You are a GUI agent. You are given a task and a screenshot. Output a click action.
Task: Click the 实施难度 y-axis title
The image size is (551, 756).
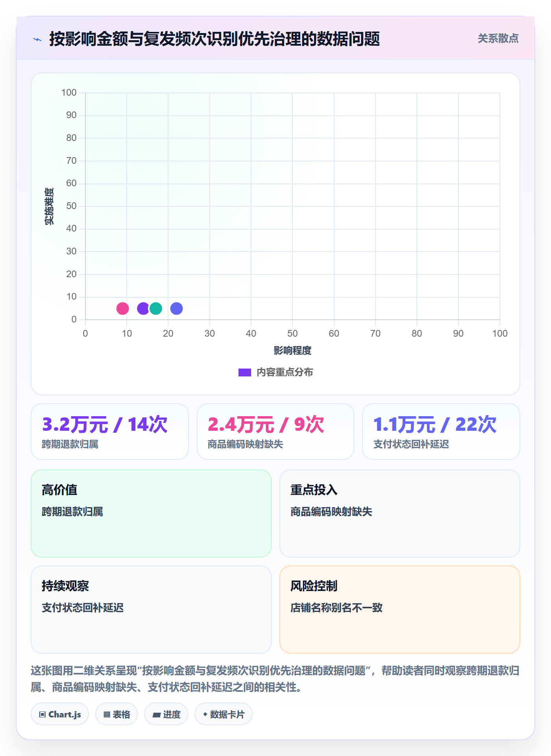point(49,206)
